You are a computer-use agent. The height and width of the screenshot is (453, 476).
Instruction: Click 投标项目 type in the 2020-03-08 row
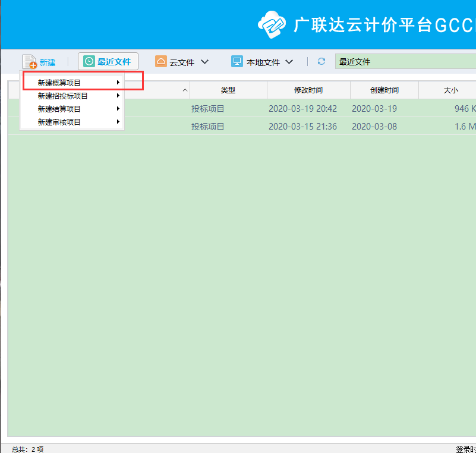tap(207, 127)
